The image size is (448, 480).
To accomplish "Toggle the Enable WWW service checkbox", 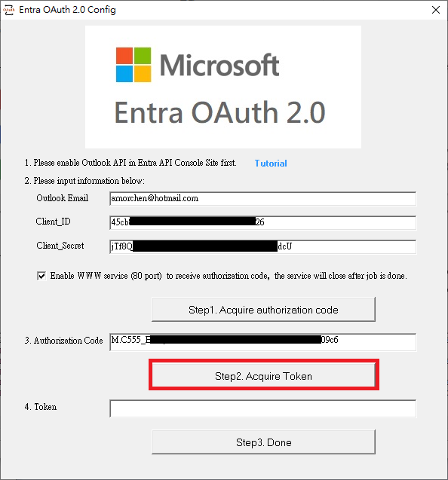I will pos(41,276).
